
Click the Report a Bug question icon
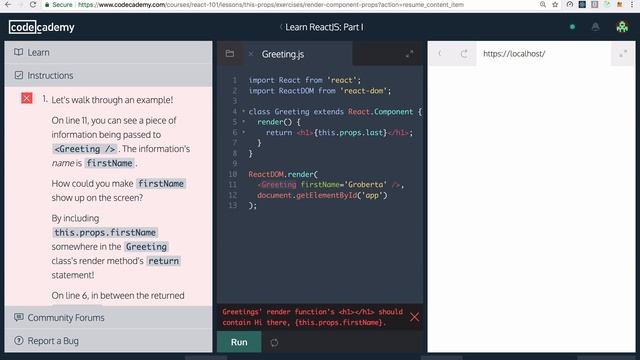coord(18,340)
